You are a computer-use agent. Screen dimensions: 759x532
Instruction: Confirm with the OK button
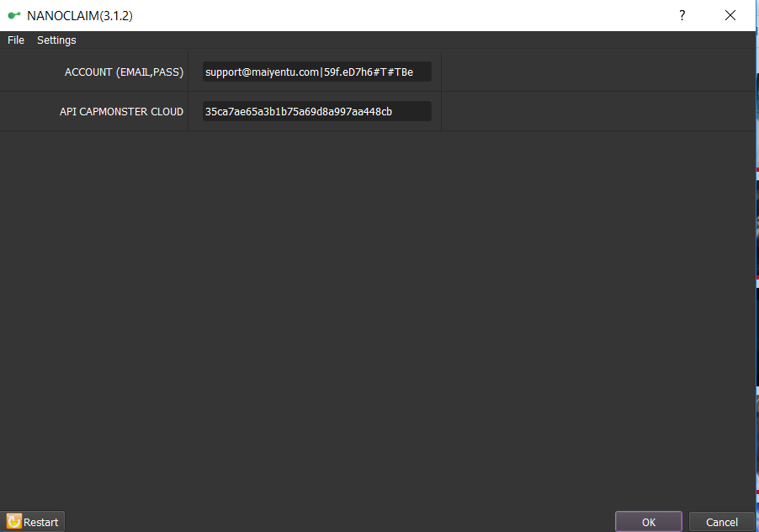649,522
